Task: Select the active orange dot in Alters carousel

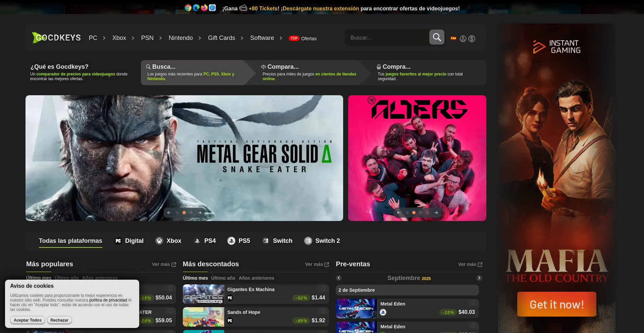Action: tap(414, 213)
